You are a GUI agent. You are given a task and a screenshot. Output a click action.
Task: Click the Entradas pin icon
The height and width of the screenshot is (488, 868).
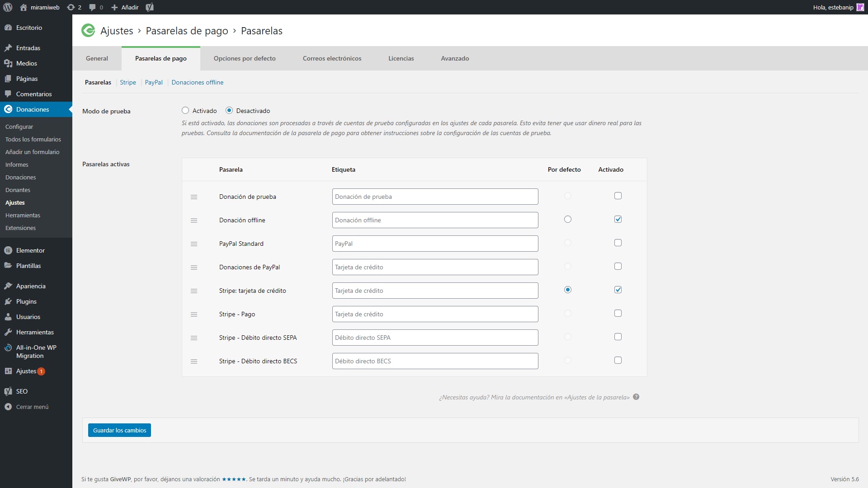coord(8,48)
